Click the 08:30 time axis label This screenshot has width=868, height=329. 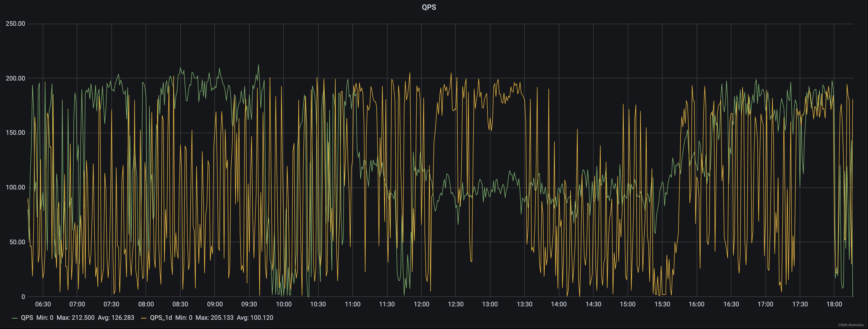[180, 304]
